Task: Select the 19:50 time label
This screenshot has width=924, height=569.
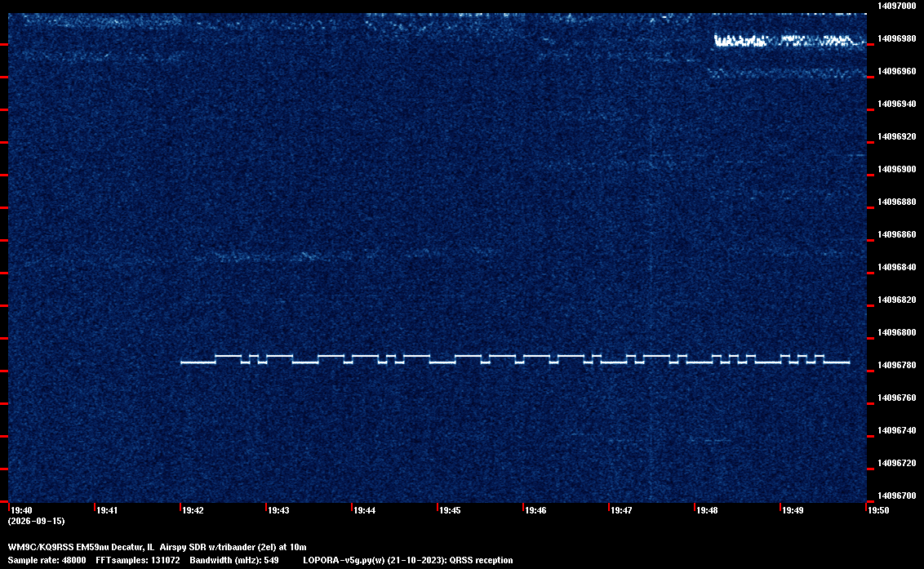Action: tap(878, 510)
